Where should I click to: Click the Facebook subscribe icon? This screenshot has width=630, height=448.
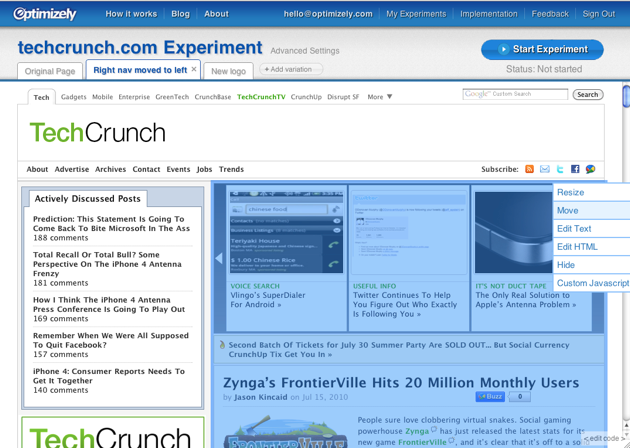[x=575, y=169]
